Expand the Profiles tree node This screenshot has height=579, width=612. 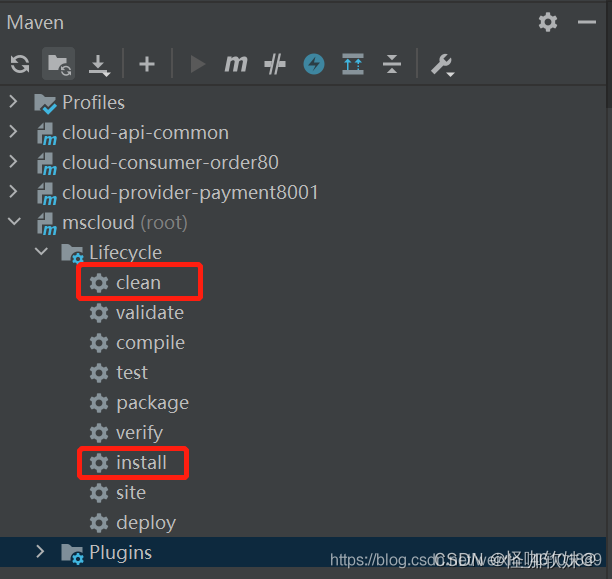(x=13, y=102)
